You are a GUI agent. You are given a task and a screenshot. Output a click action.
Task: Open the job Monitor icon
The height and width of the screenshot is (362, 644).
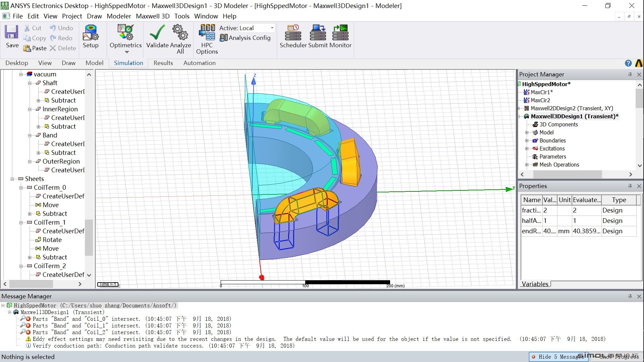[x=340, y=33]
